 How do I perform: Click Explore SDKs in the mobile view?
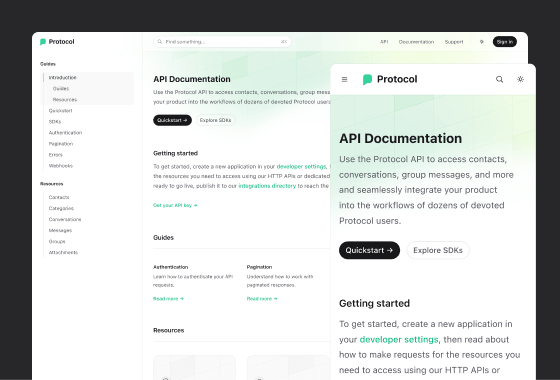coord(438,250)
